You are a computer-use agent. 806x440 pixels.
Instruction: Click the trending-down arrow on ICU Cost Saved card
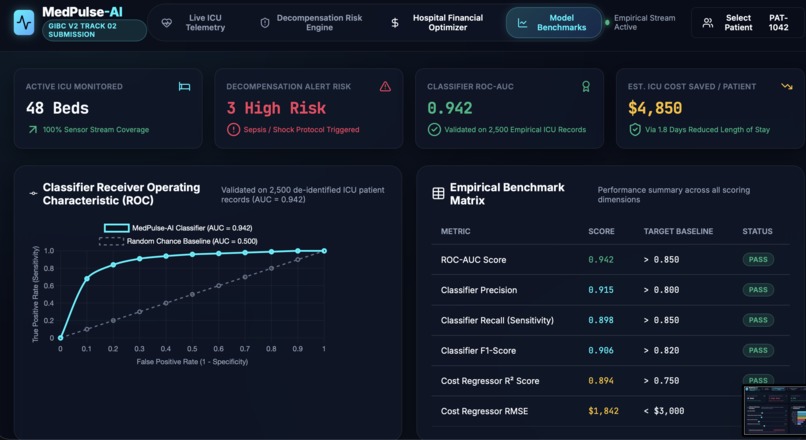(x=786, y=86)
